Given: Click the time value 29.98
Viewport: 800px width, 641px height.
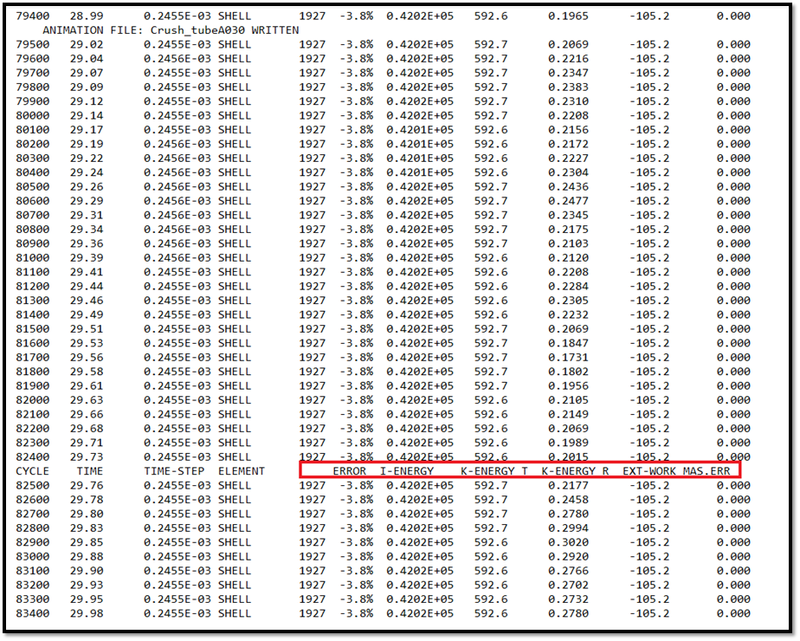Looking at the screenshot, I should [86, 614].
